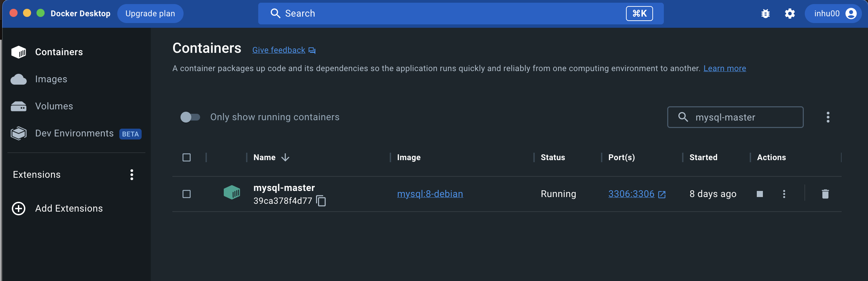The width and height of the screenshot is (868, 281).
Task: Click the BETA badge
Action: (x=130, y=134)
